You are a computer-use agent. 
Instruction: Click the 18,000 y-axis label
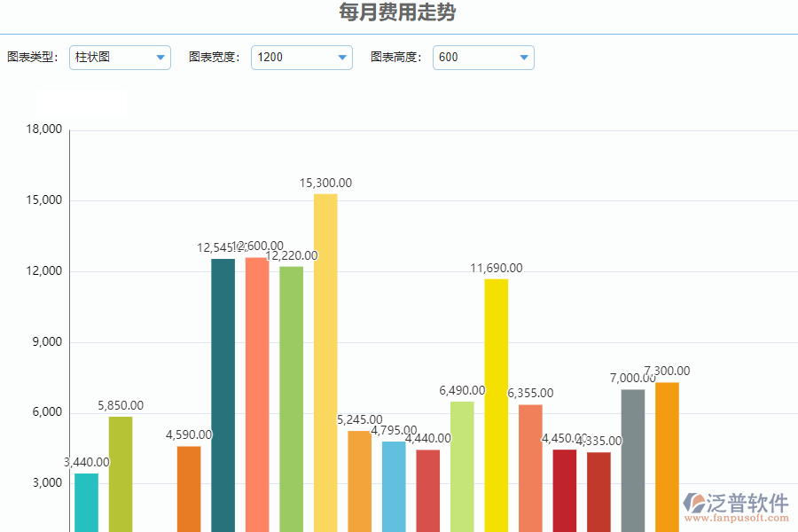(x=46, y=129)
